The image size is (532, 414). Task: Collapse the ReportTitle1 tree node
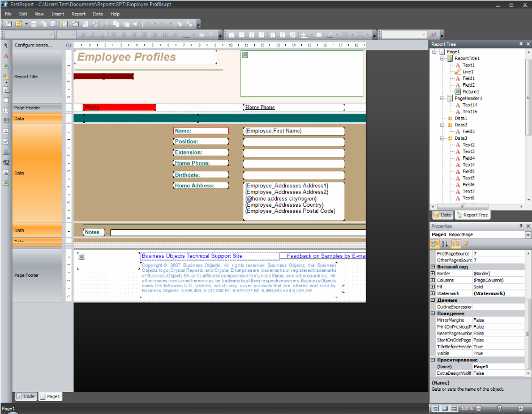[442, 58]
